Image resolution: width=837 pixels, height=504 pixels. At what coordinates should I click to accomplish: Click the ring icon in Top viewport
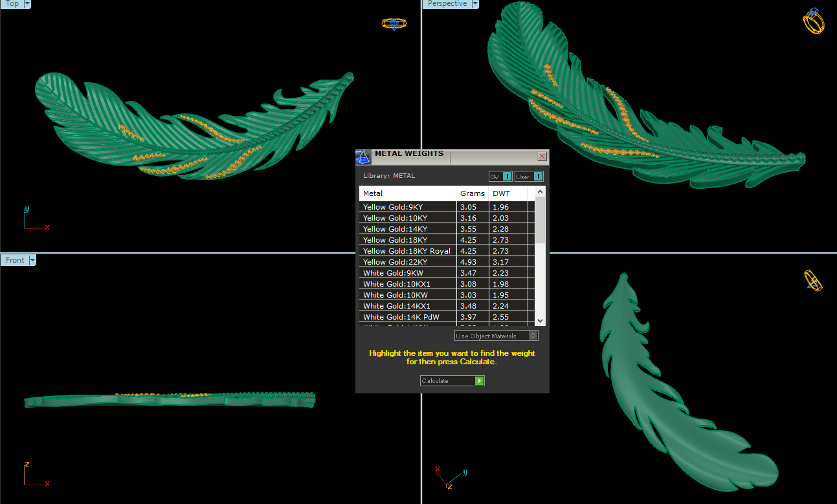[x=394, y=24]
